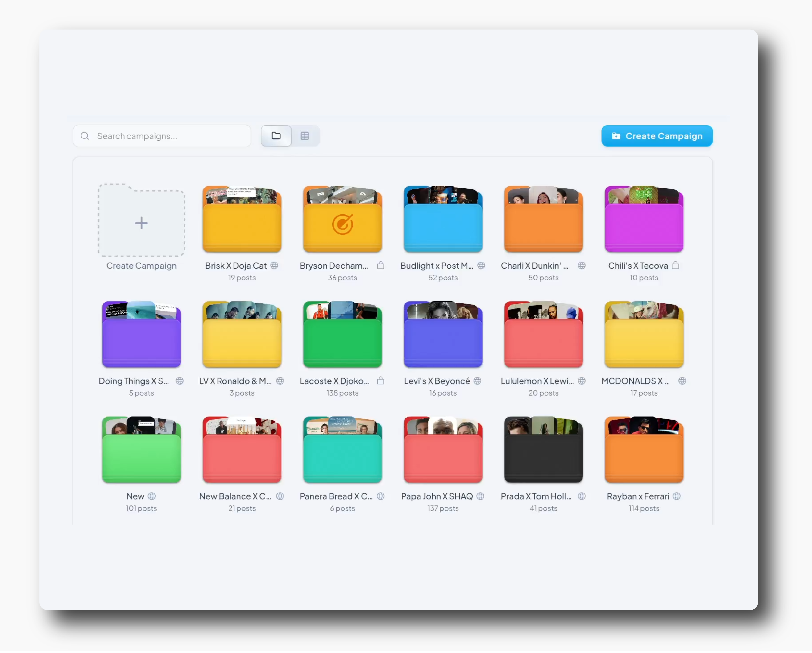
Task: Toggle public status on Charli X Dunkin' campaign
Action: tap(581, 265)
